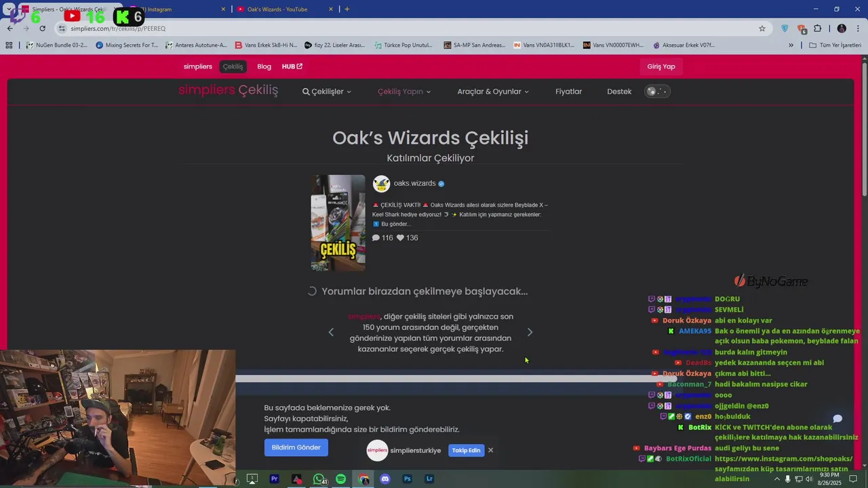Open the Fiyatlar page
868x488 pixels.
(x=568, y=91)
